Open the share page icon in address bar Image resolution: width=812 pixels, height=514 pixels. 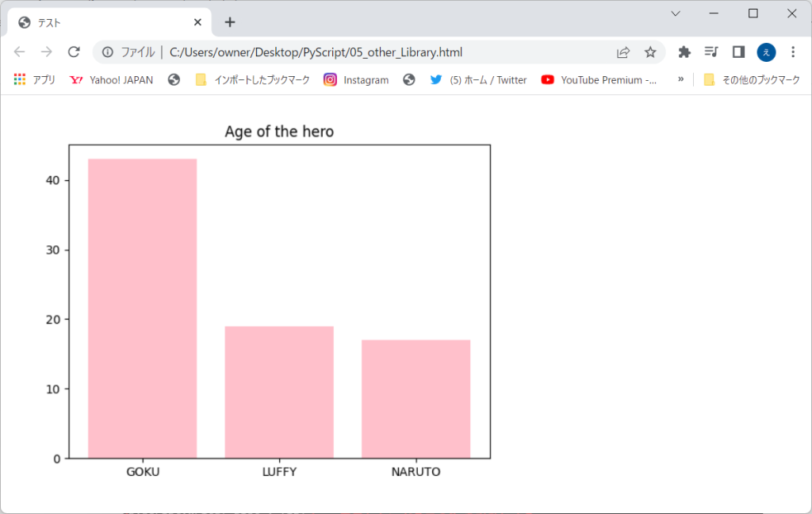(x=623, y=52)
